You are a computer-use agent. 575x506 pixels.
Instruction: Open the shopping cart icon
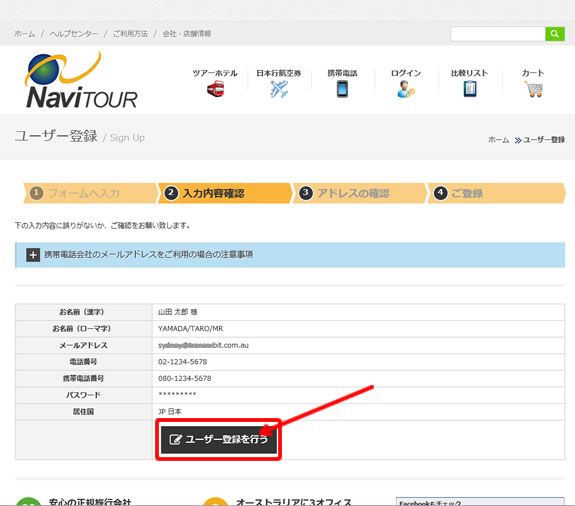tap(534, 89)
